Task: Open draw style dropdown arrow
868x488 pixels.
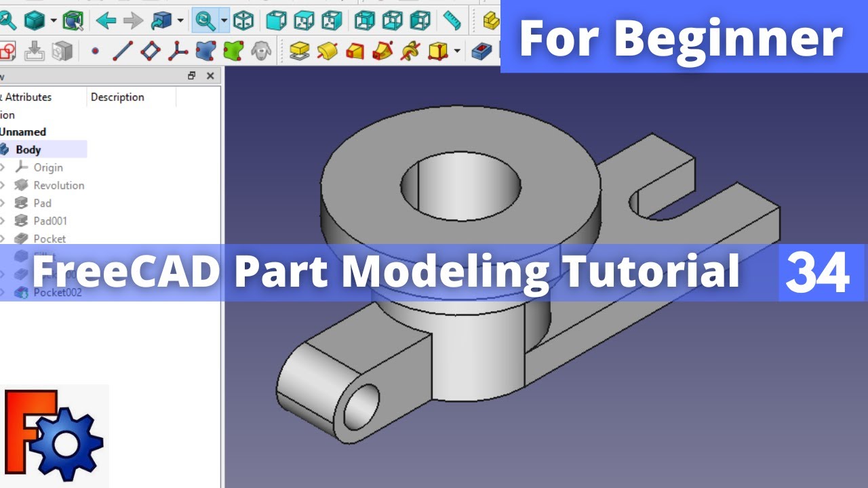Action: coord(53,21)
